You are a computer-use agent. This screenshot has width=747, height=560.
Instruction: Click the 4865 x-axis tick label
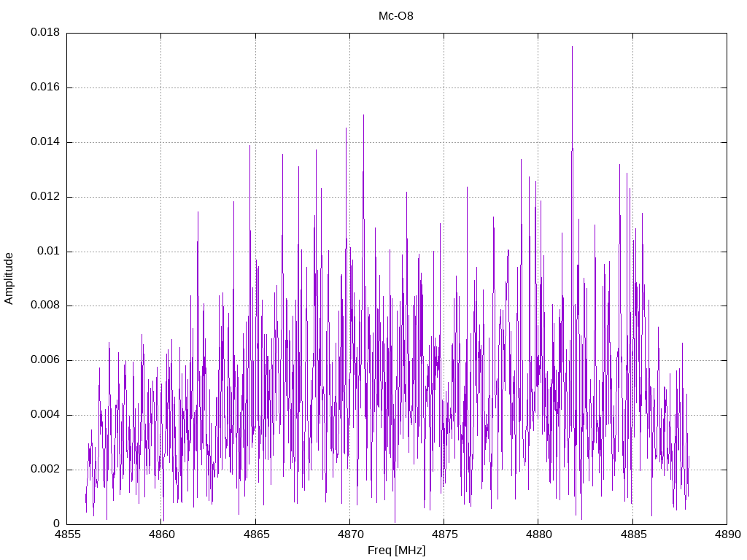click(256, 534)
